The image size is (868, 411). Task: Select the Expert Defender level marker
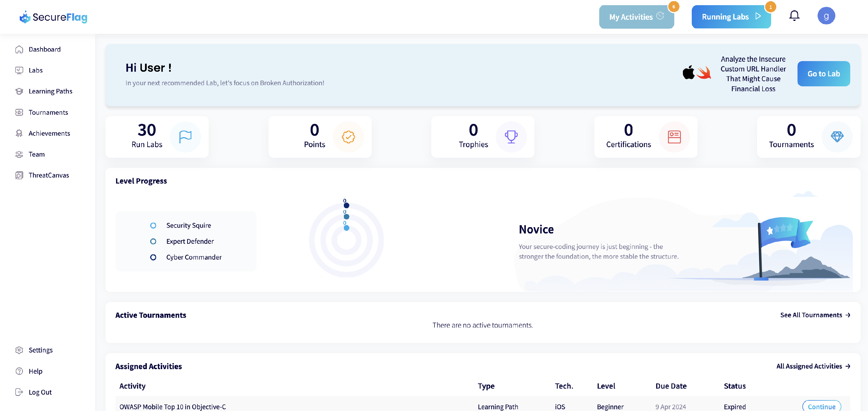point(153,241)
